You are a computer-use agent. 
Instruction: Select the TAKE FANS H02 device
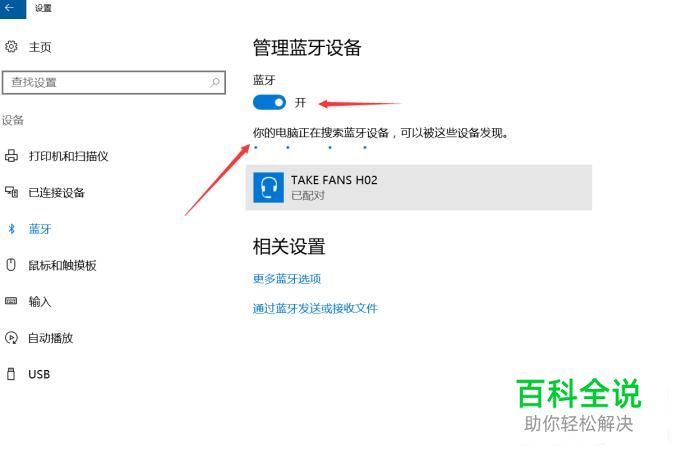pyautogui.click(x=418, y=187)
